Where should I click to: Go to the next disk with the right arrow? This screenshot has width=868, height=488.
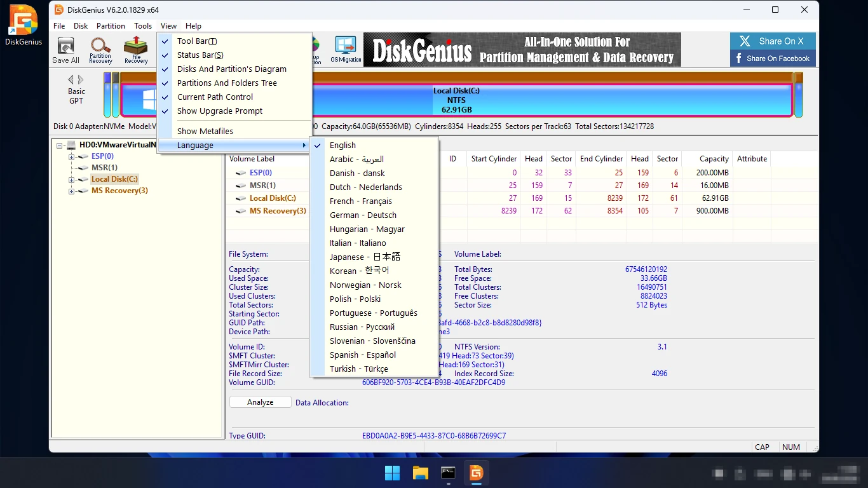click(81, 80)
